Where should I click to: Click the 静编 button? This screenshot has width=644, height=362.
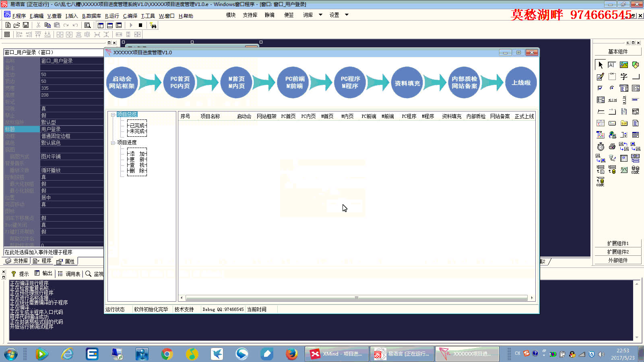click(270, 15)
